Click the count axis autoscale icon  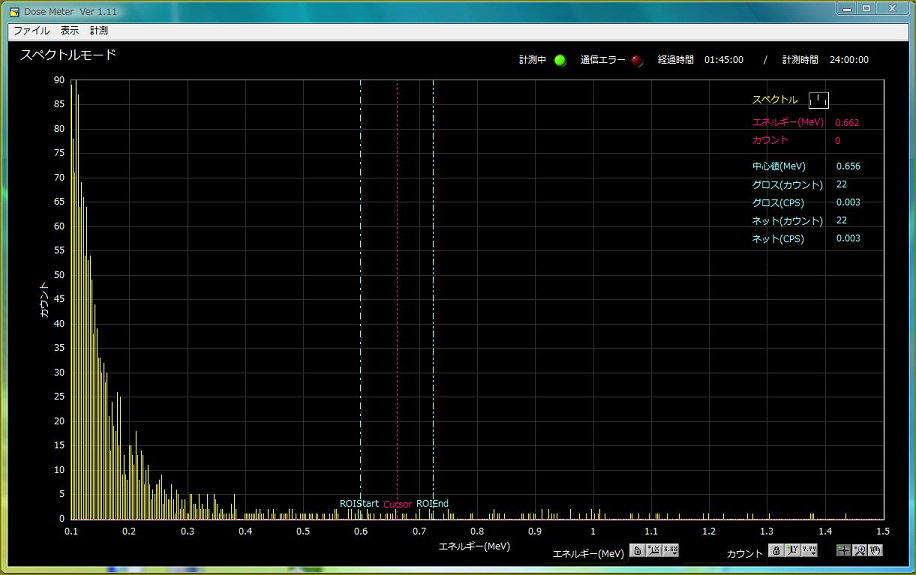coord(791,551)
